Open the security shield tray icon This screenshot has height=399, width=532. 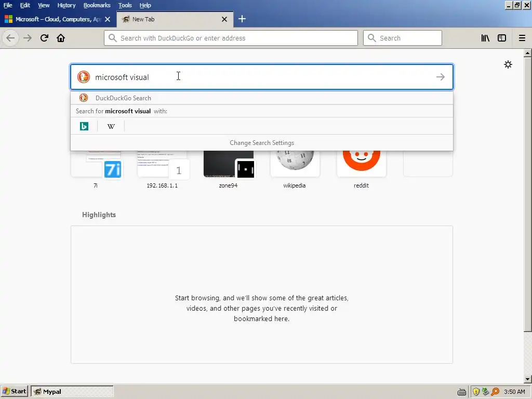(476, 392)
